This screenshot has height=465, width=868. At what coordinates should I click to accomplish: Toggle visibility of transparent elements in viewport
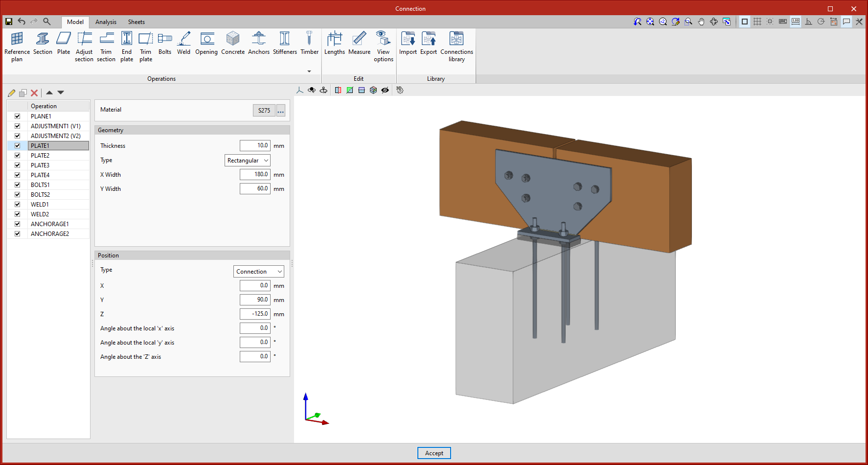coord(385,90)
